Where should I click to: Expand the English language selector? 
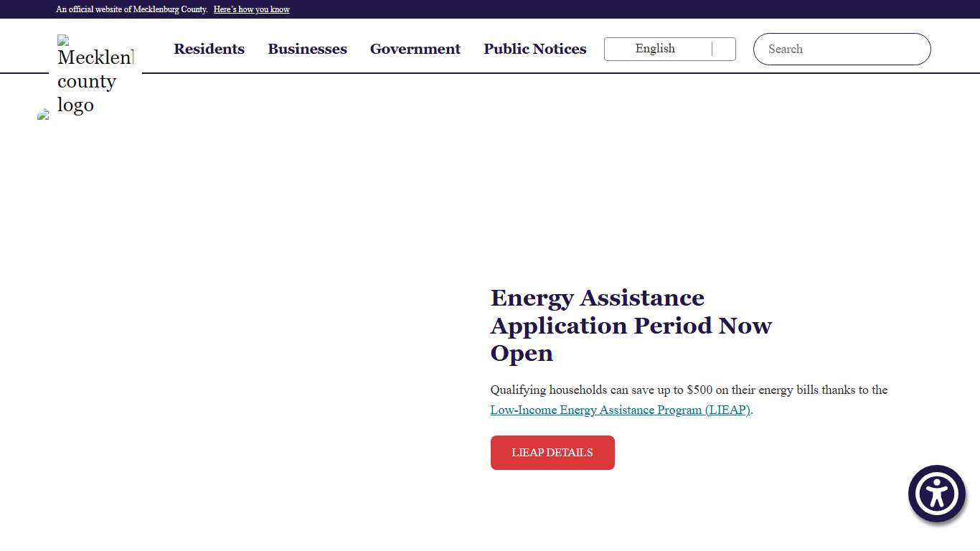[655, 49]
